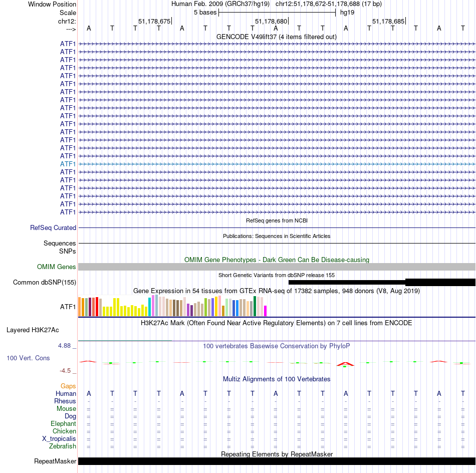Open the OMIM Genes track label

point(56,267)
